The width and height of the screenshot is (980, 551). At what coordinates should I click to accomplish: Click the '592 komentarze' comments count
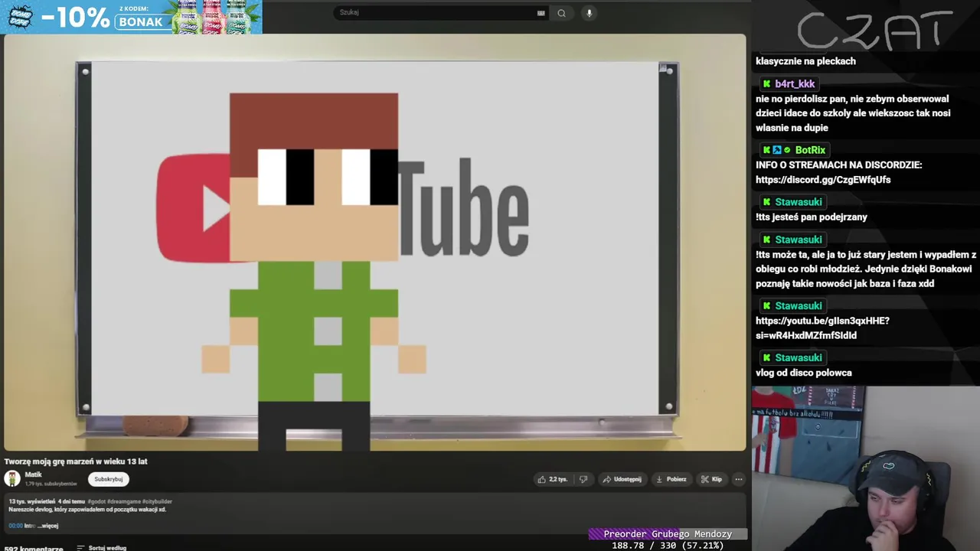pyautogui.click(x=34, y=548)
